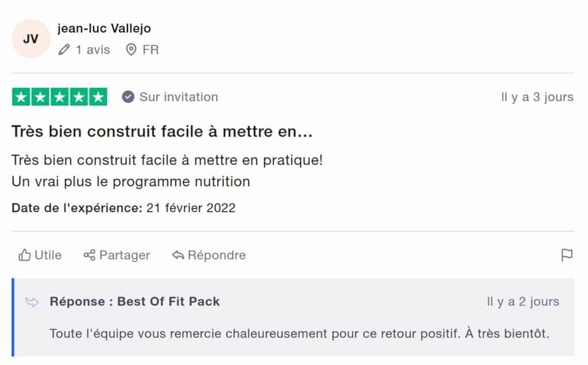Click the five-star green rating
The image size is (588, 365).
[59, 97]
